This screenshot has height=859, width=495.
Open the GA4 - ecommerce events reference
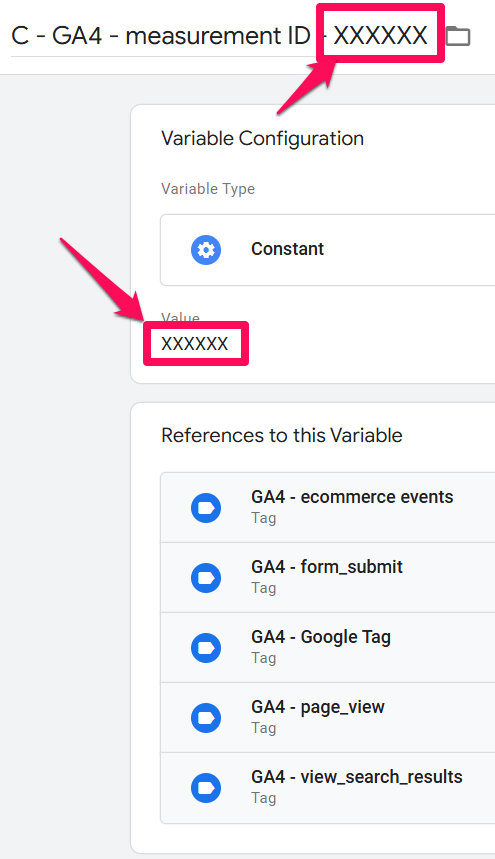[x=327, y=508]
